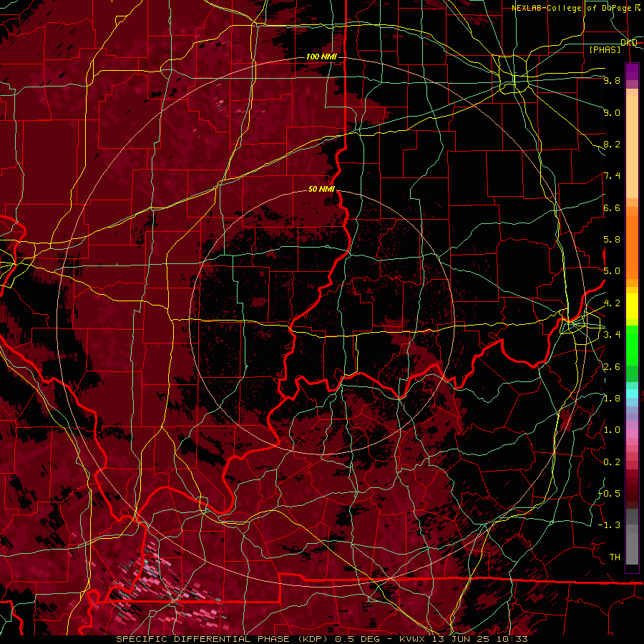The height and width of the screenshot is (644, 644).
Task: Click the [PHAS] legend unit label
Action: pyautogui.click(x=605, y=49)
